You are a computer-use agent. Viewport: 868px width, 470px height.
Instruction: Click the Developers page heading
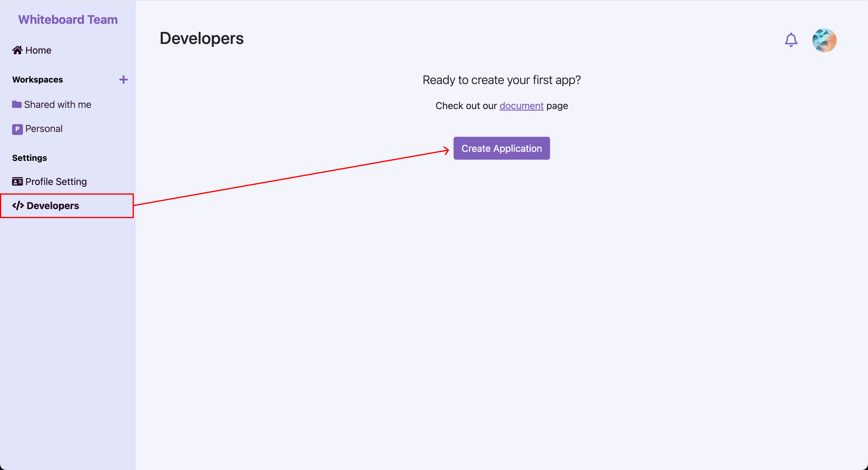[201, 38]
